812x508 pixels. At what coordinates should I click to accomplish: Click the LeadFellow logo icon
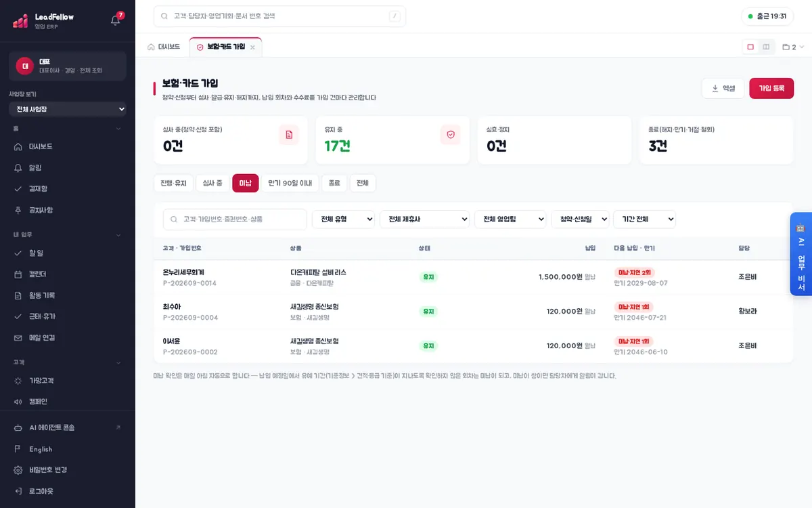coord(20,20)
